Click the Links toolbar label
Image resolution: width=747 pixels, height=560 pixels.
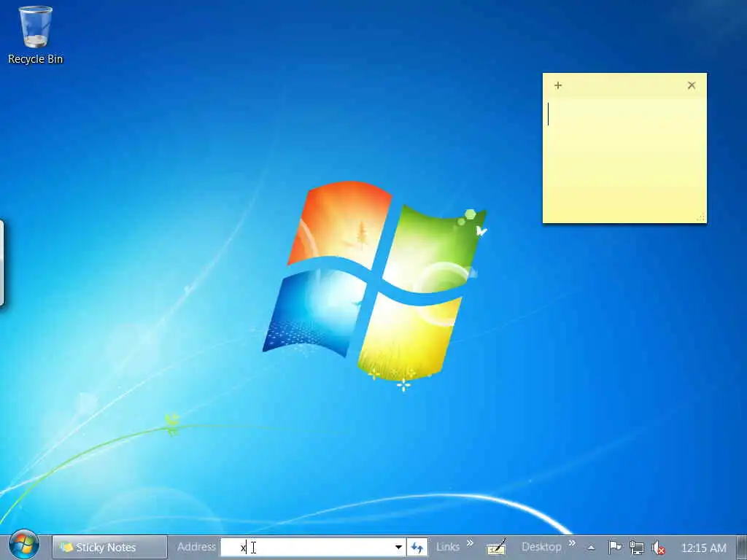448,547
